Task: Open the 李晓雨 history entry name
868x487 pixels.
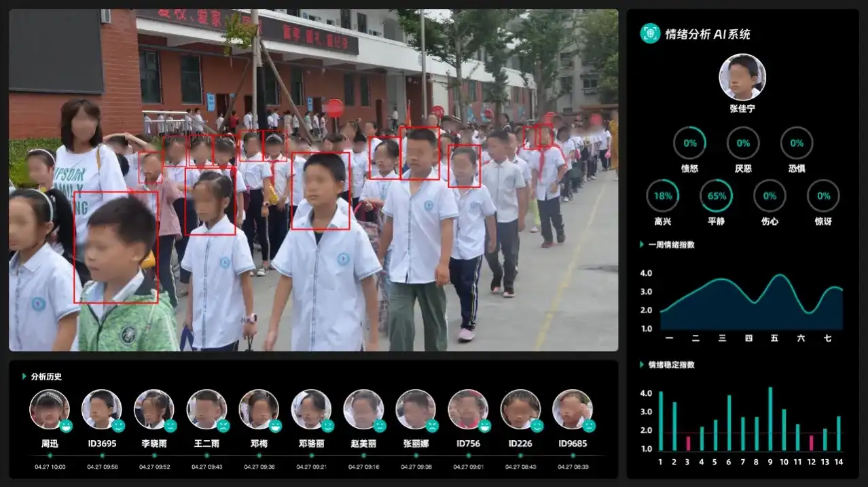Action: click(x=154, y=444)
